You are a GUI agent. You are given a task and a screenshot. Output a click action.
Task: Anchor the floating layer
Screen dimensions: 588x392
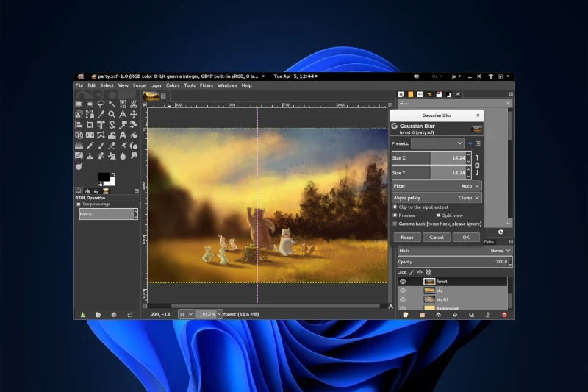[x=488, y=315]
